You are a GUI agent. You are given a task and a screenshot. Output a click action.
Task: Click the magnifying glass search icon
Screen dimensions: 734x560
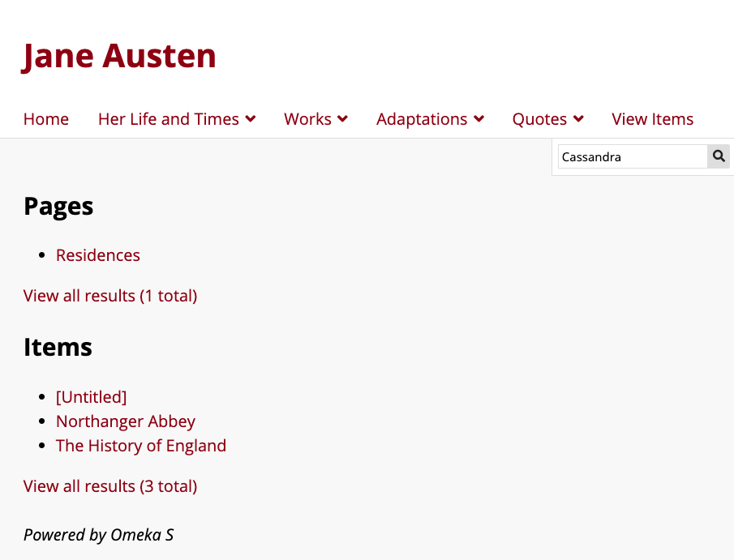click(719, 156)
